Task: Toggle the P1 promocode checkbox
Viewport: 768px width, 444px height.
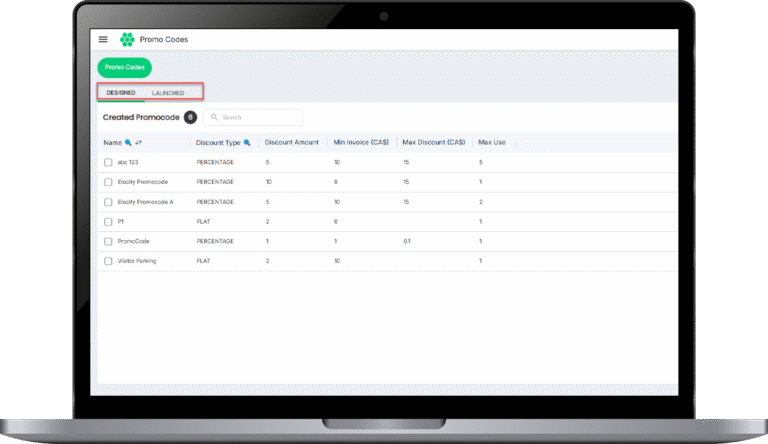Action: (x=108, y=221)
